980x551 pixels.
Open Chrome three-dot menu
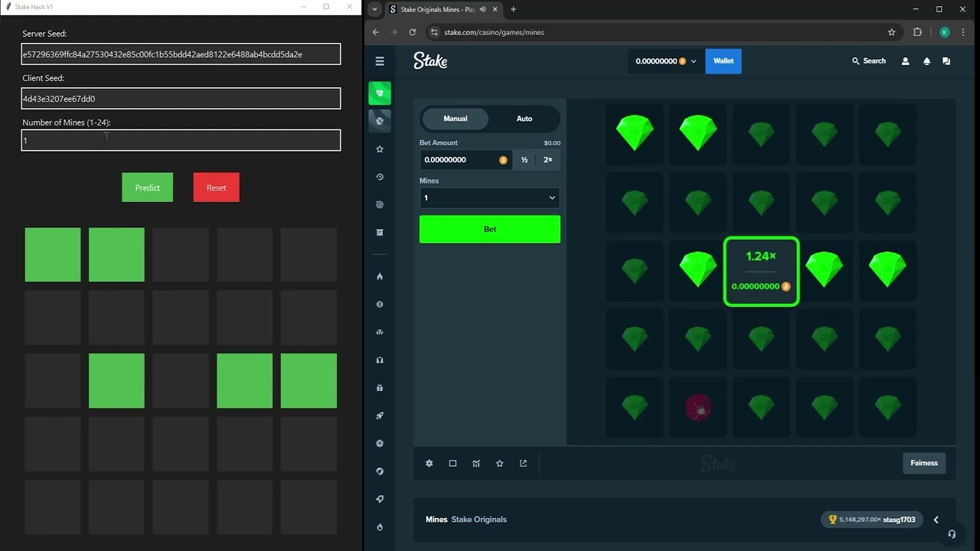pos(963,32)
